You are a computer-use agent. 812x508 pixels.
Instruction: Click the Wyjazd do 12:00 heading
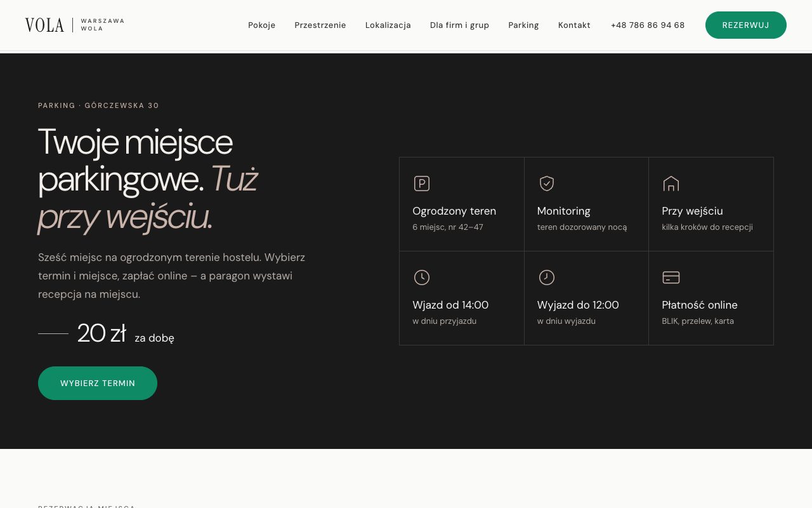(578, 305)
